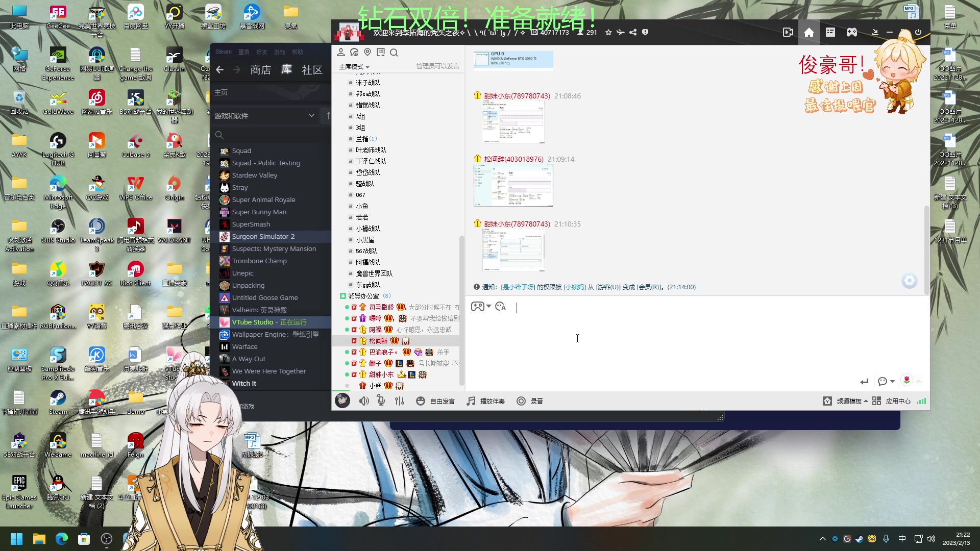Click 主页 home in Steam library
Viewport: 980px width, 551px height.
tap(221, 92)
